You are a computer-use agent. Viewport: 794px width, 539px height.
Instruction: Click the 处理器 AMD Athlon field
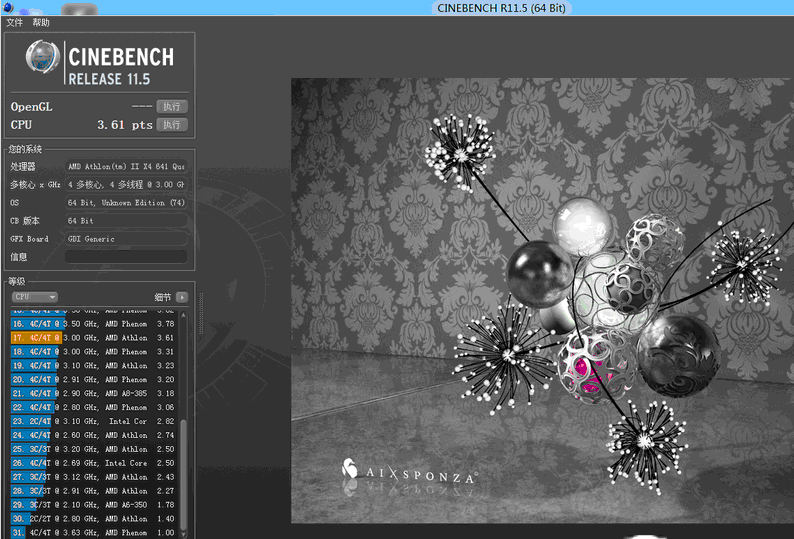tap(126, 167)
